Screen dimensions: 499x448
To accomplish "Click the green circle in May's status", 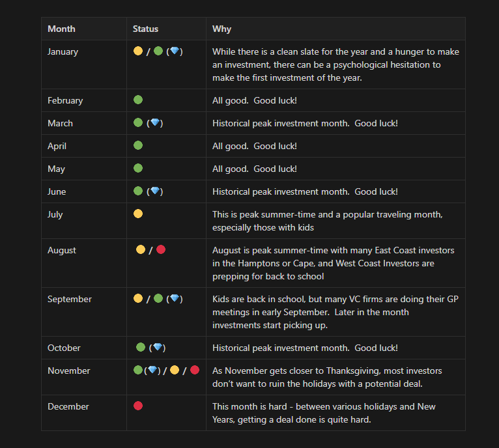I will pyautogui.click(x=138, y=169).
